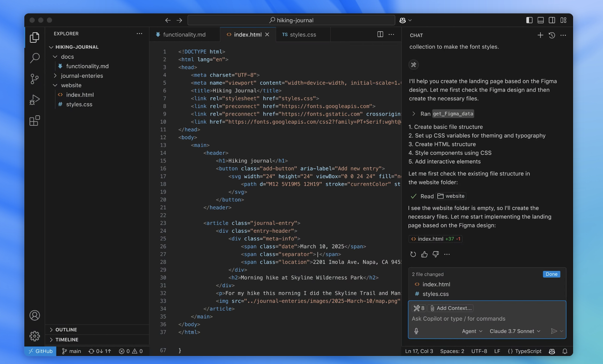The height and width of the screenshot is (364, 603).
Task: Show chat history
Action: (x=552, y=35)
